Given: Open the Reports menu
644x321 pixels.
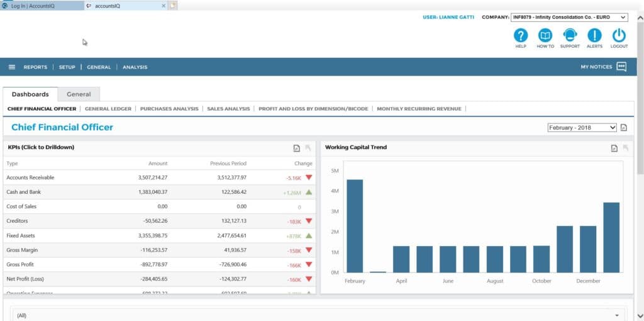Looking at the screenshot, I should coord(35,67).
